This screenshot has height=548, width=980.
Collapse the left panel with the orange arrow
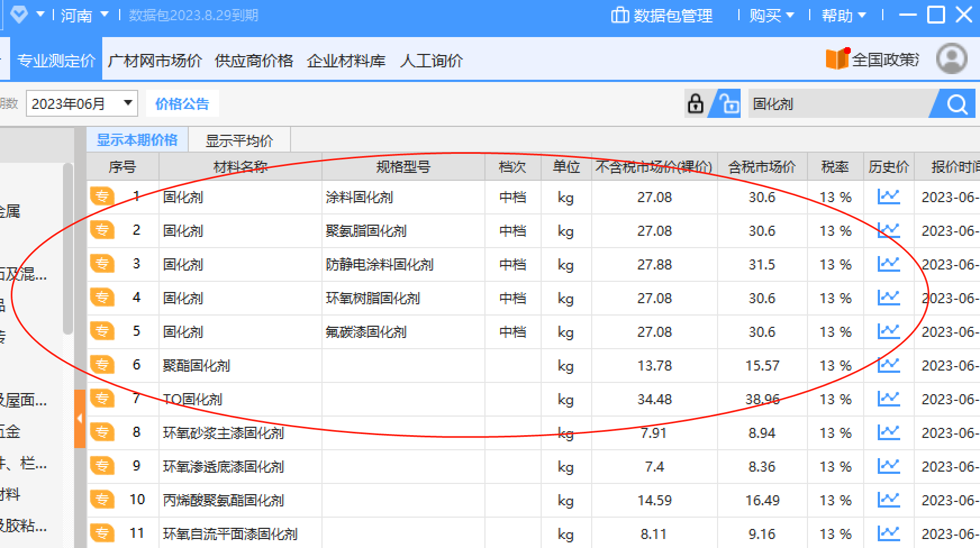tap(80, 418)
